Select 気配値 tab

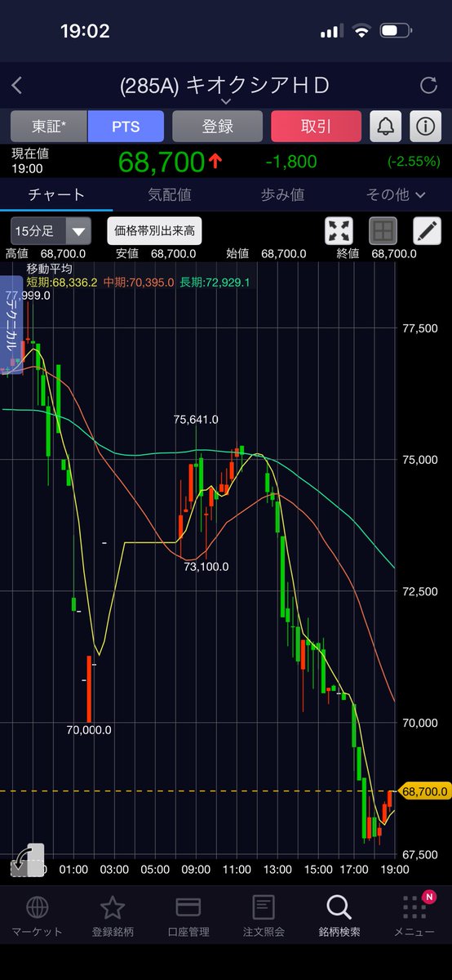(170, 194)
